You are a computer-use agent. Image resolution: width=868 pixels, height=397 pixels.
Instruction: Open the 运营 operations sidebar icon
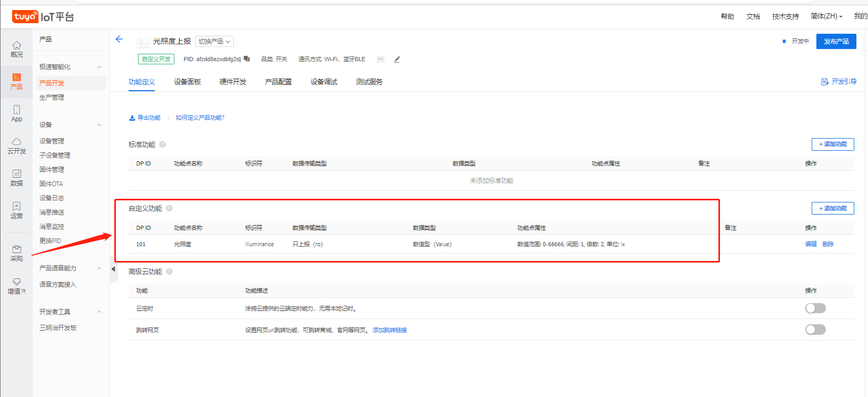point(17,210)
